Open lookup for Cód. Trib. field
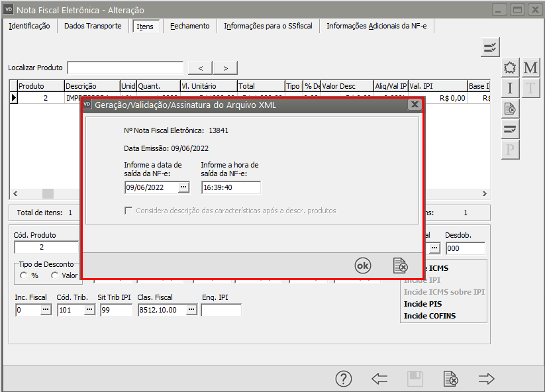 point(89,310)
